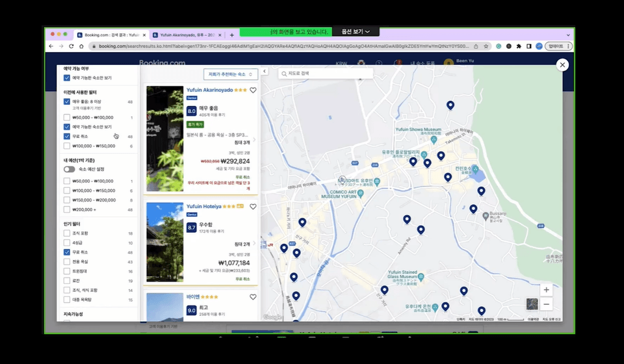Save Yufuin Hoteiya with its heart icon
The image size is (624, 364).
point(253,207)
